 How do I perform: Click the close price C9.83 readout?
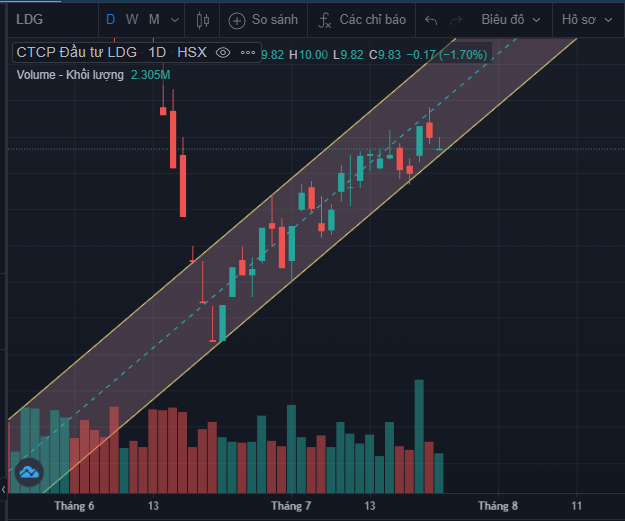[385, 55]
